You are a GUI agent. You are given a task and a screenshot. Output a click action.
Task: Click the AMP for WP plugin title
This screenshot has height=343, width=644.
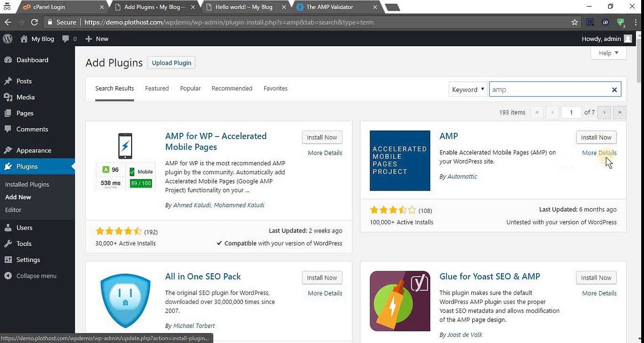pyautogui.click(x=216, y=141)
